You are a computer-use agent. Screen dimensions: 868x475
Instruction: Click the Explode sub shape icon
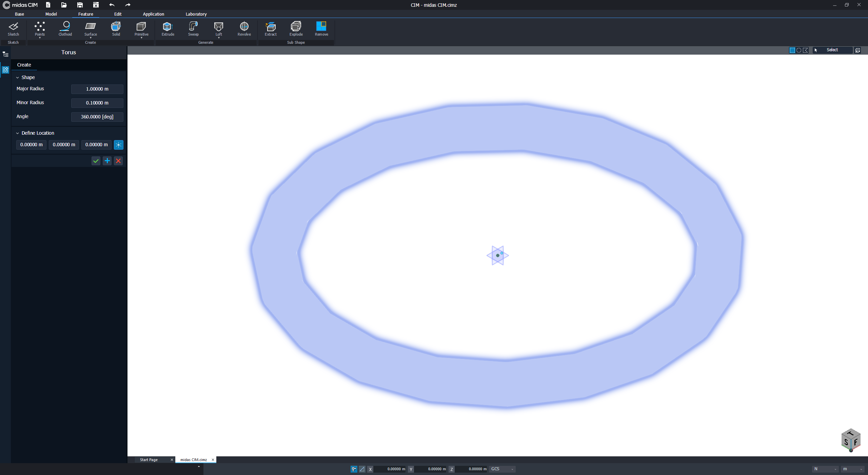pyautogui.click(x=296, y=28)
